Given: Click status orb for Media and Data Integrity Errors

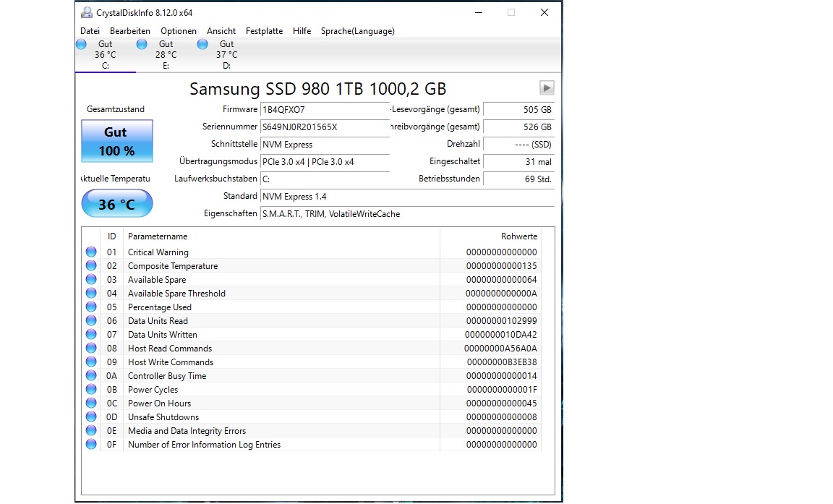Looking at the screenshot, I should (x=91, y=431).
